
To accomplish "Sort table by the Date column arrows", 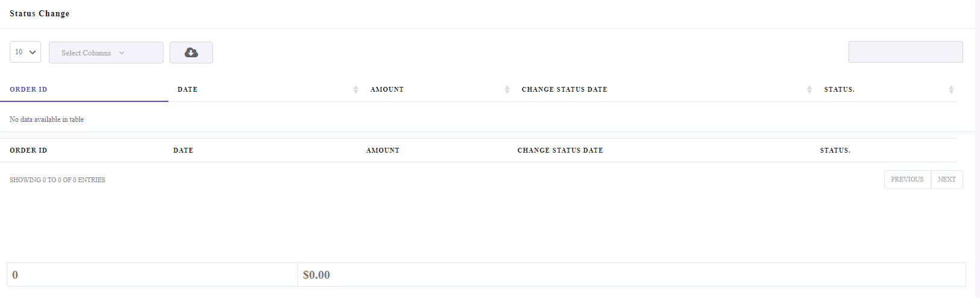I will point(355,89).
